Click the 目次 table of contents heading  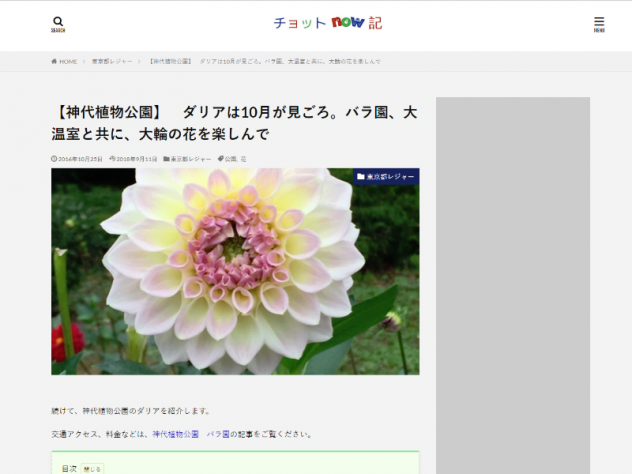click(x=69, y=469)
